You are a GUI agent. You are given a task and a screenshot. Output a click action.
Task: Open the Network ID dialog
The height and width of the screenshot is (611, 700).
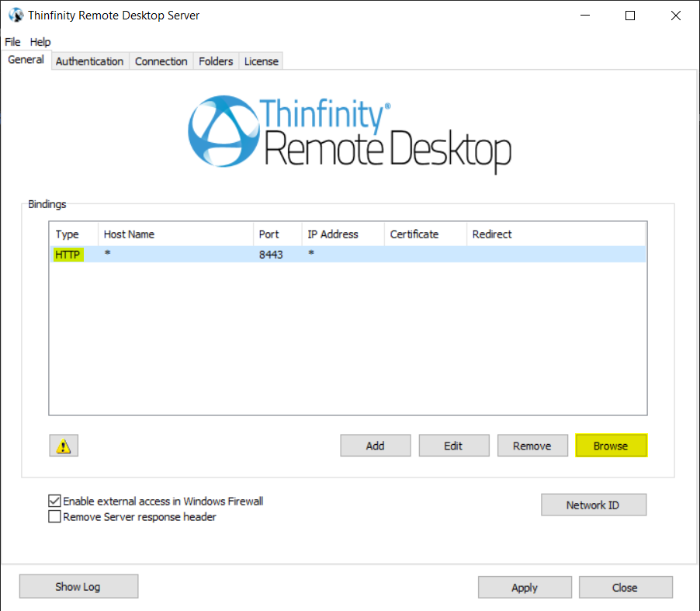pyautogui.click(x=594, y=505)
